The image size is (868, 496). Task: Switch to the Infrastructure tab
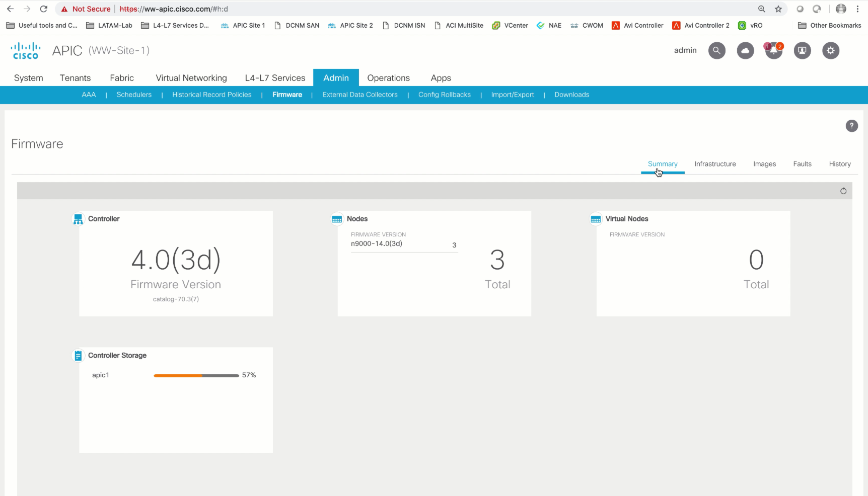[715, 163]
